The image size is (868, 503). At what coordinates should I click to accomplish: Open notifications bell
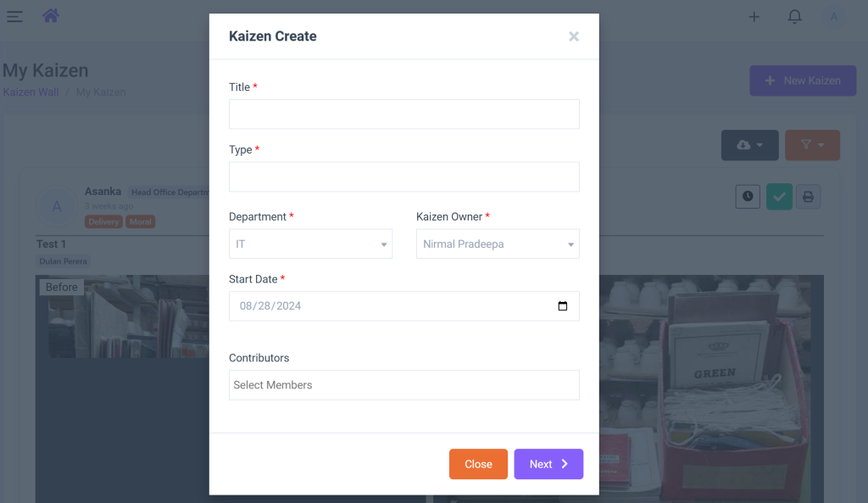coord(794,17)
